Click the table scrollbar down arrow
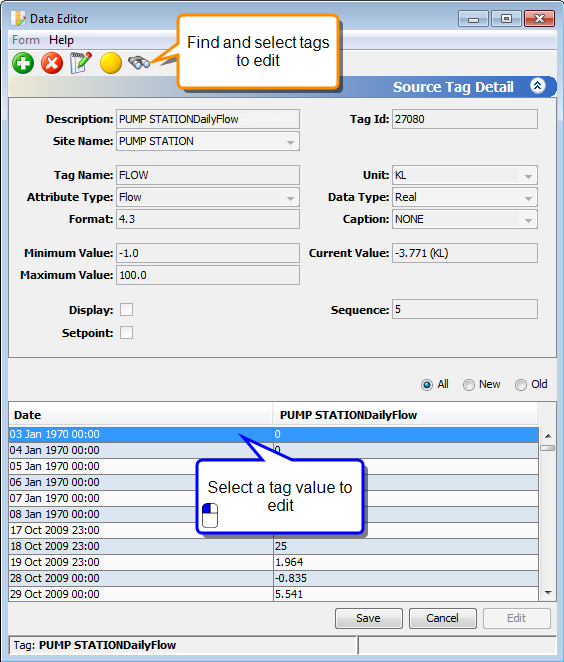This screenshot has width=564, height=662. click(548, 593)
